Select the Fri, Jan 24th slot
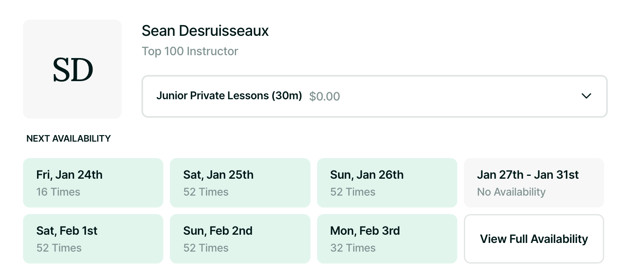The height and width of the screenshot is (280, 644). point(93,182)
